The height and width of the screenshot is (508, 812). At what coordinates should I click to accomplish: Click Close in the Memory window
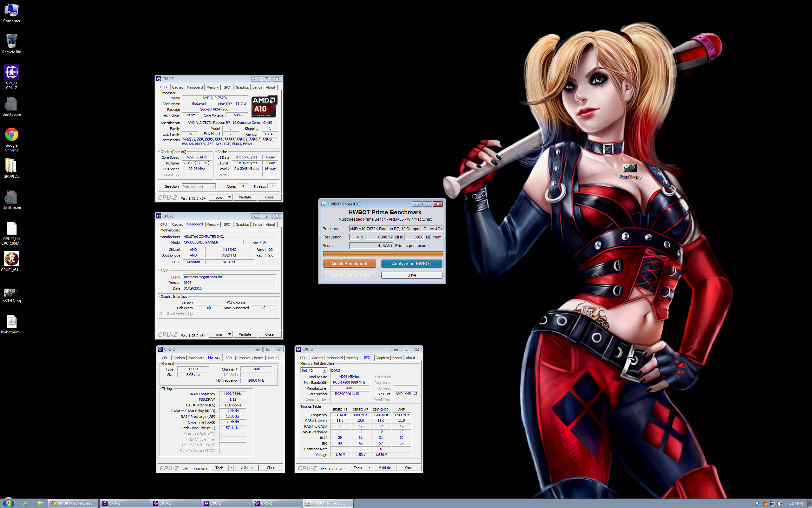271,468
